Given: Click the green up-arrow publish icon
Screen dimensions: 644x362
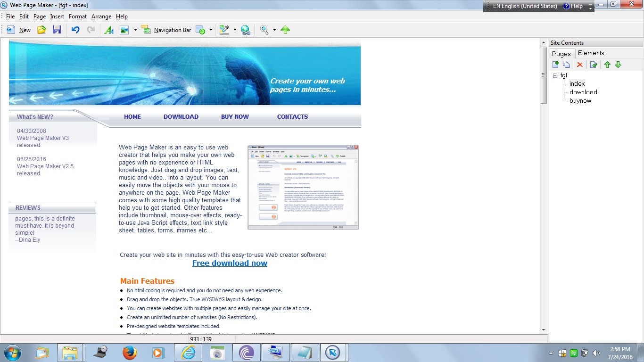Looking at the screenshot, I should tap(285, 30).
